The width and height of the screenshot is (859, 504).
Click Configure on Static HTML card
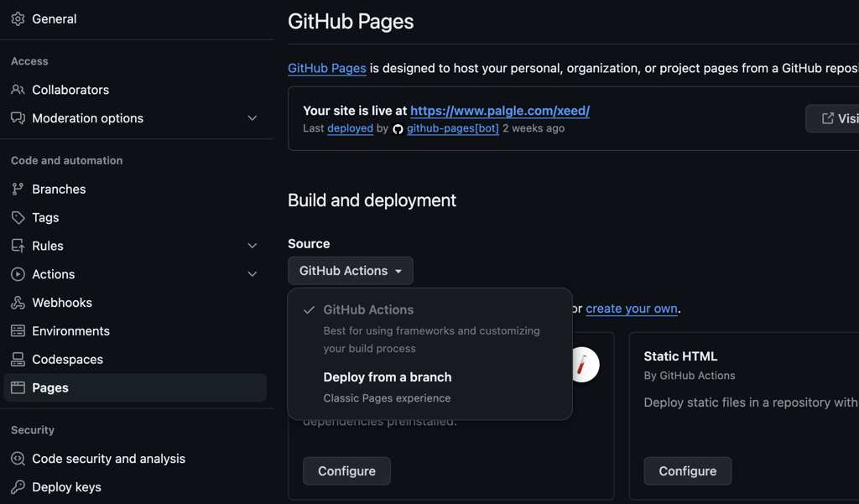pos(688,471)
